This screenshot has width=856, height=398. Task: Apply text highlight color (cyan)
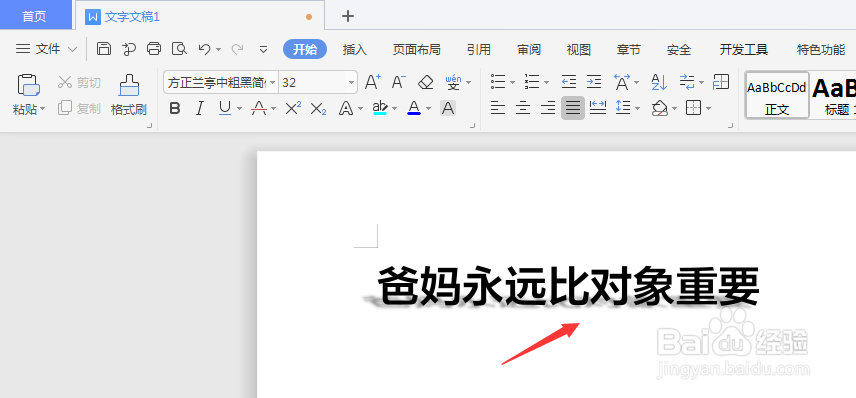379,108
